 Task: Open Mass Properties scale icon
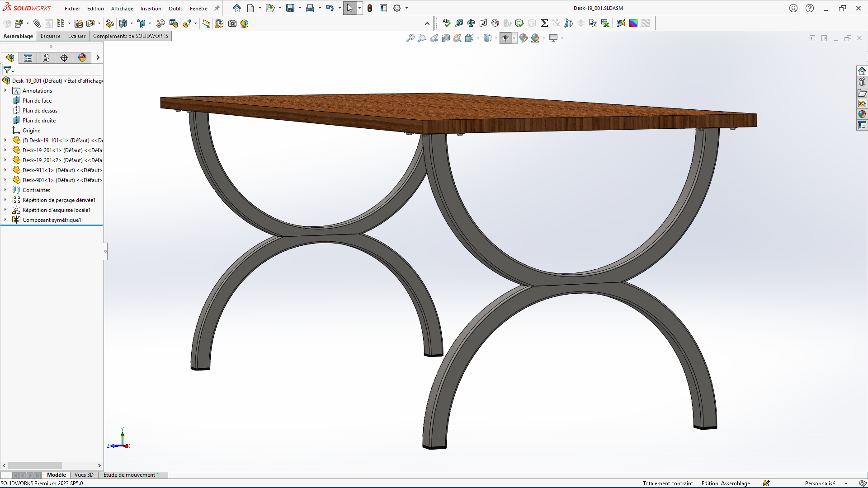coord(471,23)
